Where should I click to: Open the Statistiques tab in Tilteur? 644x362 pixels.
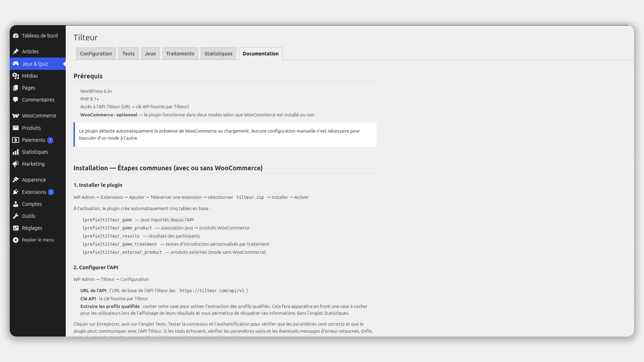coord(218,54)
